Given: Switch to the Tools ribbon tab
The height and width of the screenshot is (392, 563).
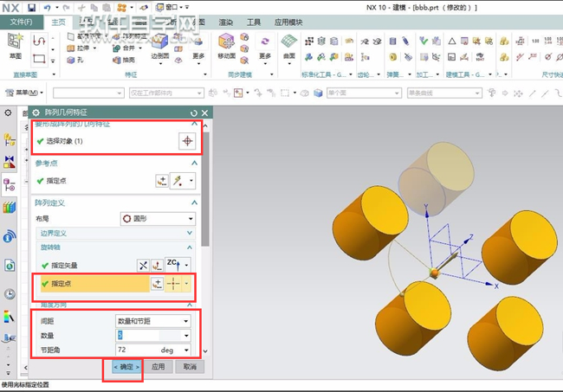Looking at the screenshot, I should tap(254, 22).
